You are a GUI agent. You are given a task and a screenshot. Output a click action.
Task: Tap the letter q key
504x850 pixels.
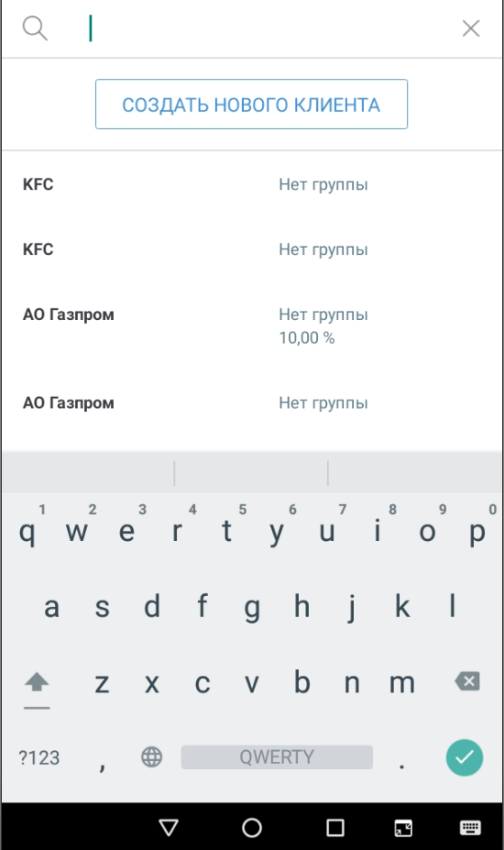pos(27,531)
